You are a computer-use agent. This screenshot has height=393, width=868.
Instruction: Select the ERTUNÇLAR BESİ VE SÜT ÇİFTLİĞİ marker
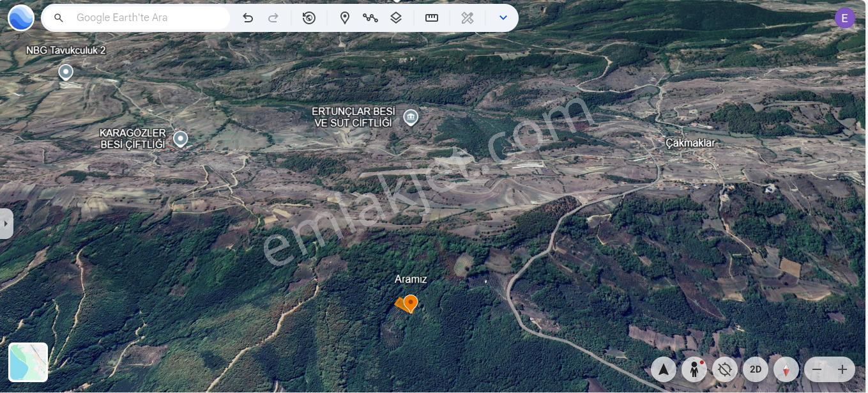tap(411, 117)
